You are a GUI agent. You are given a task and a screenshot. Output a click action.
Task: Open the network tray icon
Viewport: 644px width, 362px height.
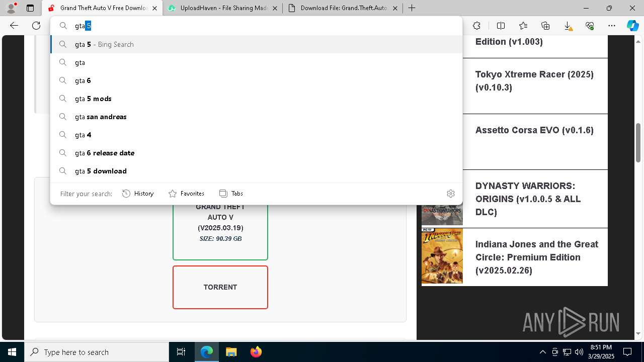coord(567,352)
